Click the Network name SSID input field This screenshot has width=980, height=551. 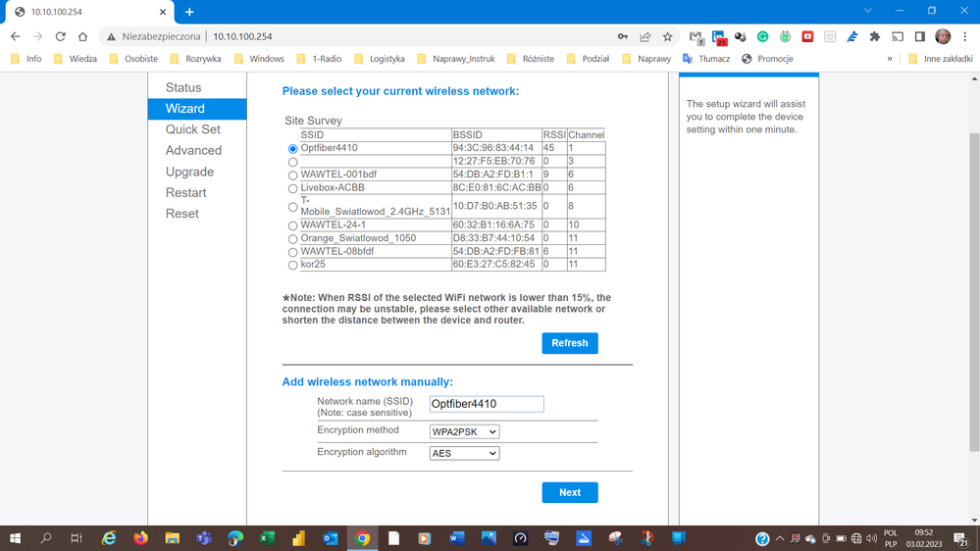tap(487, 404)
